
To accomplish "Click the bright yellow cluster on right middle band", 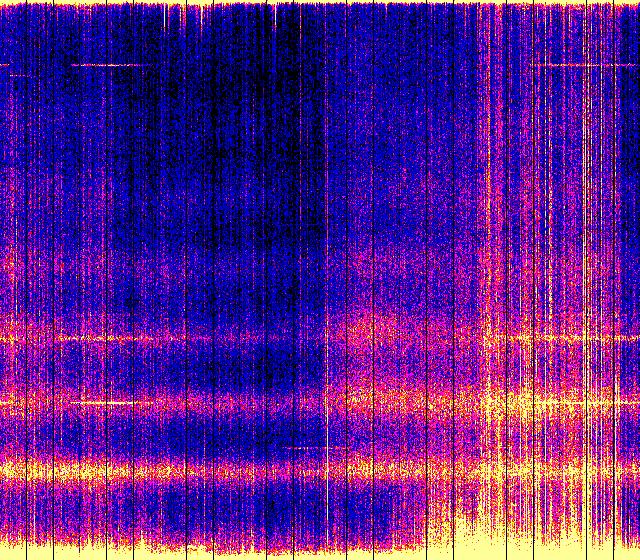I will click(500, 403).
